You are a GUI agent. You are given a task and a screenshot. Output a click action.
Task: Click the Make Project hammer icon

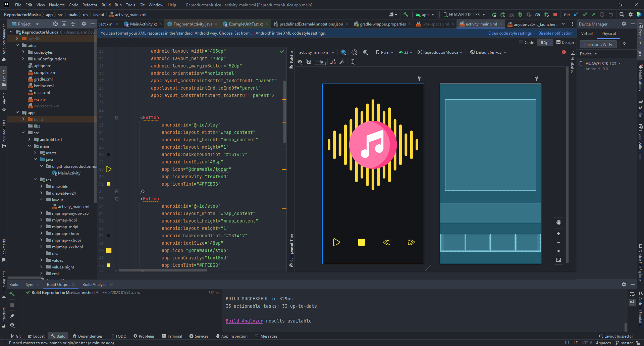click(x=406, y=14)
